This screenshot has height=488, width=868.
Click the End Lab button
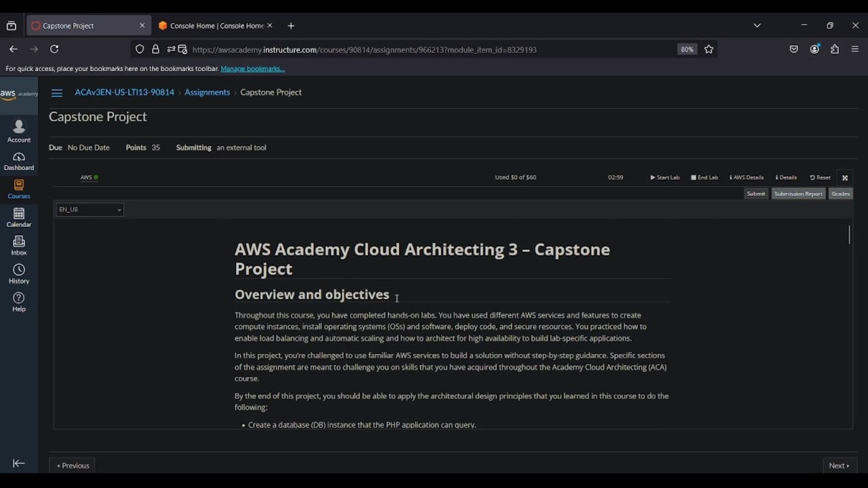click(x=705, y=178)
